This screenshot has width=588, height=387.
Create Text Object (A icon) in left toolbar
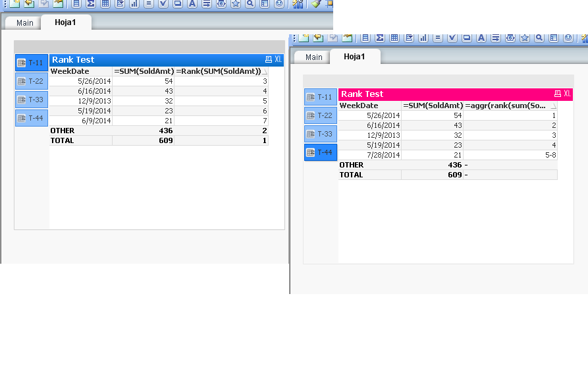click(192, 4)
